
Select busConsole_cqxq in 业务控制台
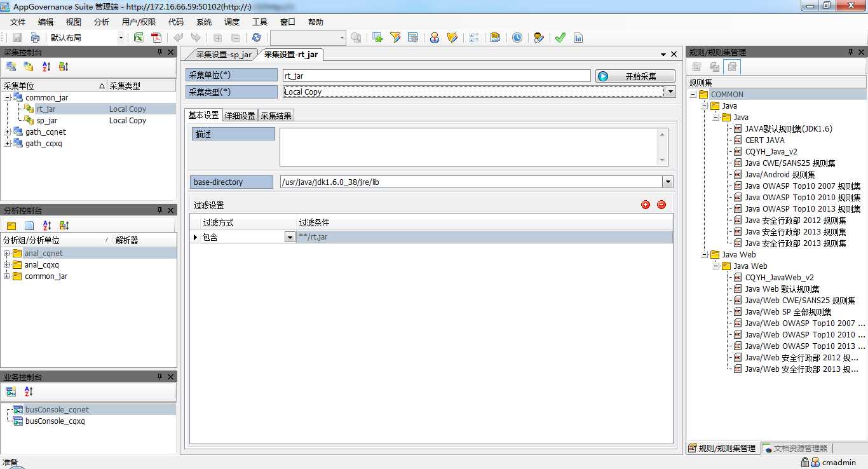(55, 421)
